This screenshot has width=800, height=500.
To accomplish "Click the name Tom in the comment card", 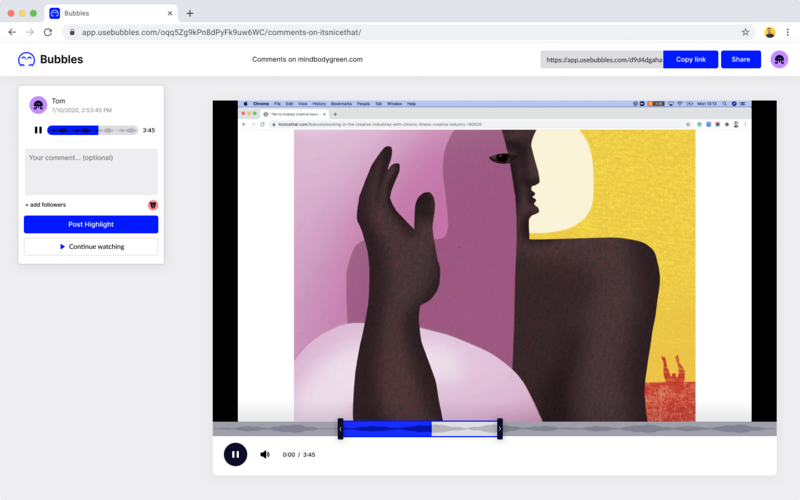I will coord(58,101).
